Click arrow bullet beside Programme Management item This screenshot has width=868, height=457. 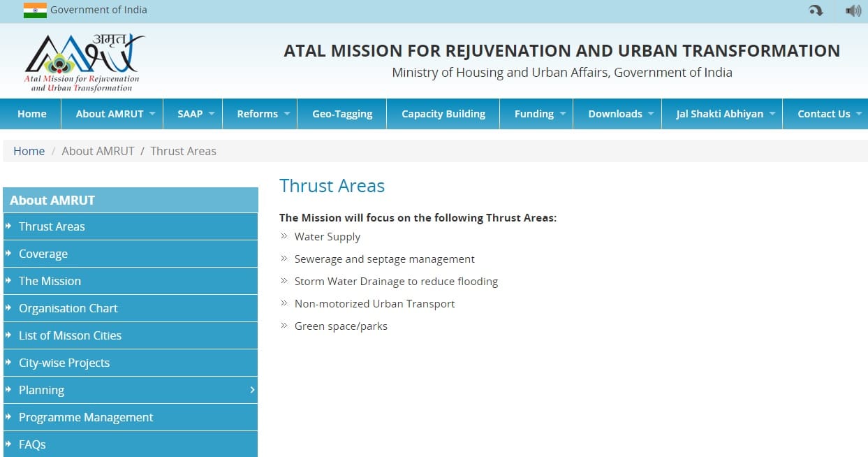pos(8,417)
